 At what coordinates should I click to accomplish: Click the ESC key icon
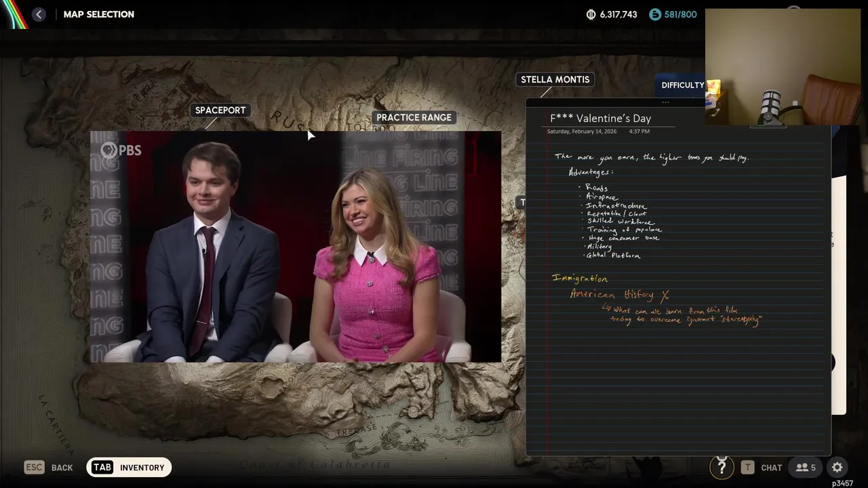(x=34, y=467)
